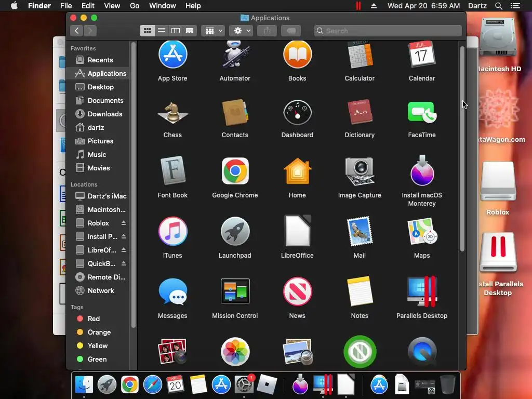The width and height of the screenshot is (532, 399).
Task: Select Install macOS Monterey icon in Finder
Action: click(x=422, y=170)
